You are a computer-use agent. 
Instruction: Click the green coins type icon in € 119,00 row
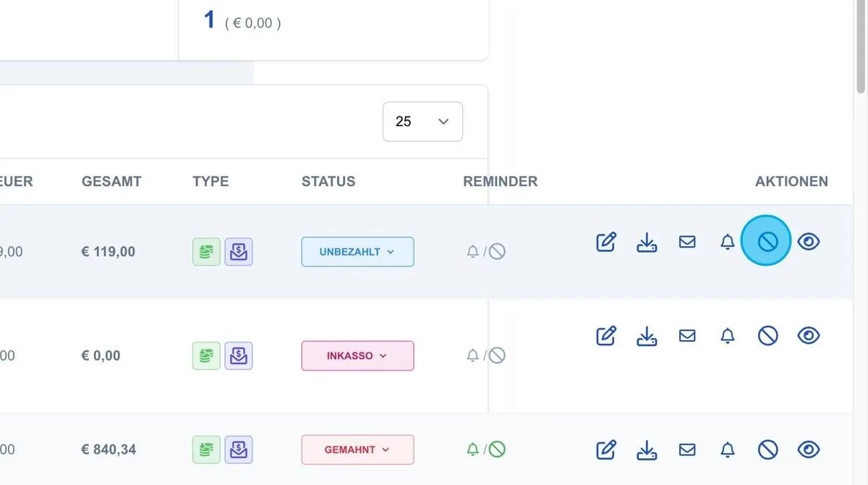pyautogui.click(x=206, y=252)
